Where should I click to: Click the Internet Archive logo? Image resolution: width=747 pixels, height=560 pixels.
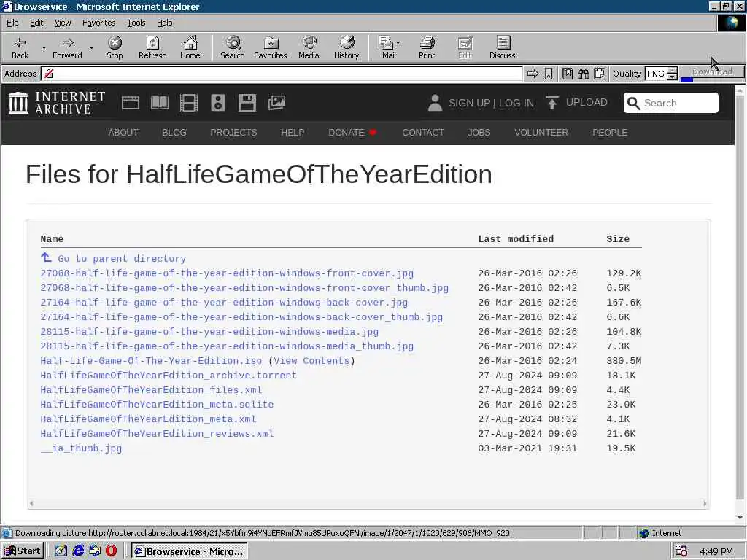pyautogui.click(x=57, y=103)
